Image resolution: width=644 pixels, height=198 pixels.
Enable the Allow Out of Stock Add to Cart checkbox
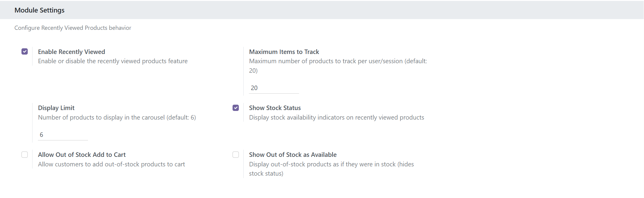(25, 154)
